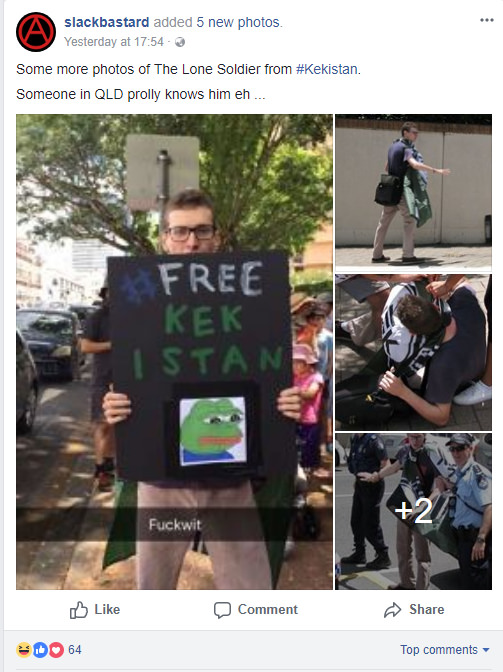
Task: Click the Like thumbs-up icon
Action: pyautogui.click(x=79, y=609)
